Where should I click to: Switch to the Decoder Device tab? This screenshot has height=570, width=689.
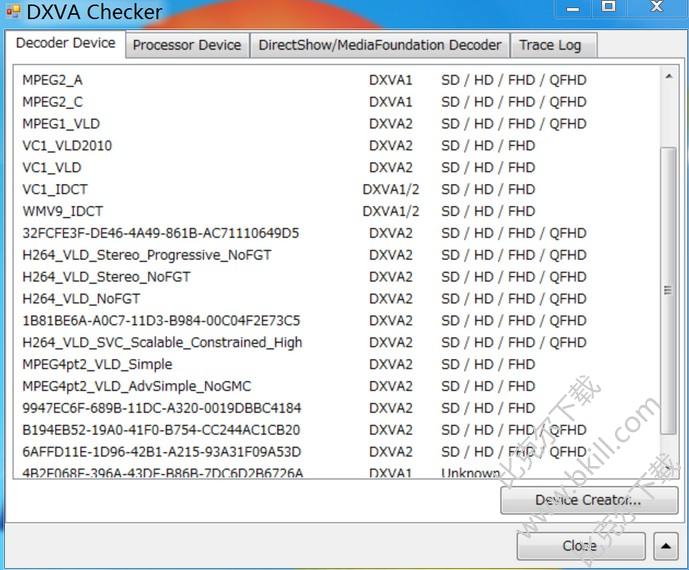click(65, 43)
